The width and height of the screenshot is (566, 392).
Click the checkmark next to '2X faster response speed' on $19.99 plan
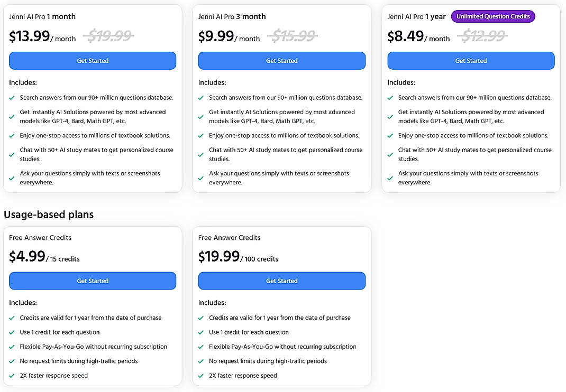click(201, 376)
